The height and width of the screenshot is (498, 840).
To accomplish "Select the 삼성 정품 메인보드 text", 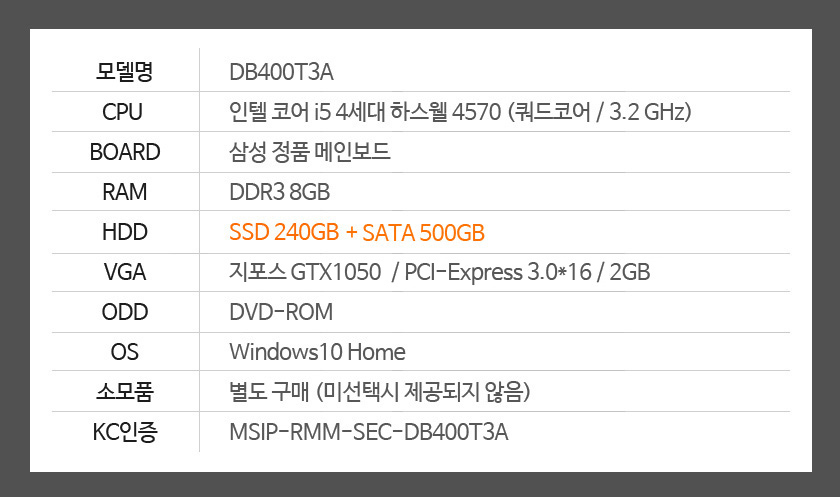I will 310,152.
